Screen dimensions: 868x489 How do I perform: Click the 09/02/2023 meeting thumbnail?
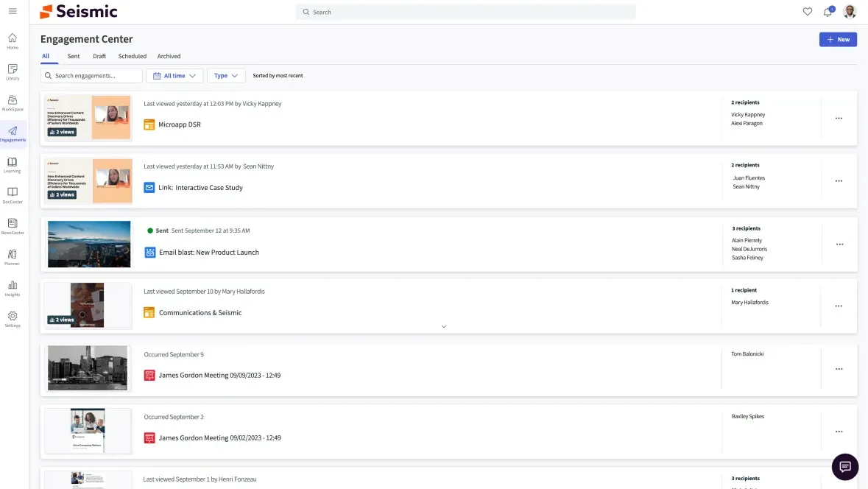click(x=88, y=431)
